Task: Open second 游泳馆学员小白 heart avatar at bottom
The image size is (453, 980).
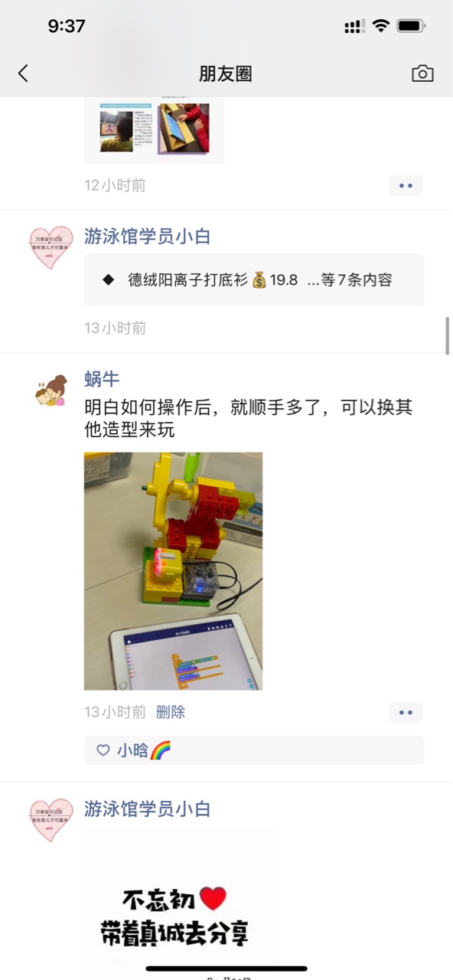Action: 51,820
